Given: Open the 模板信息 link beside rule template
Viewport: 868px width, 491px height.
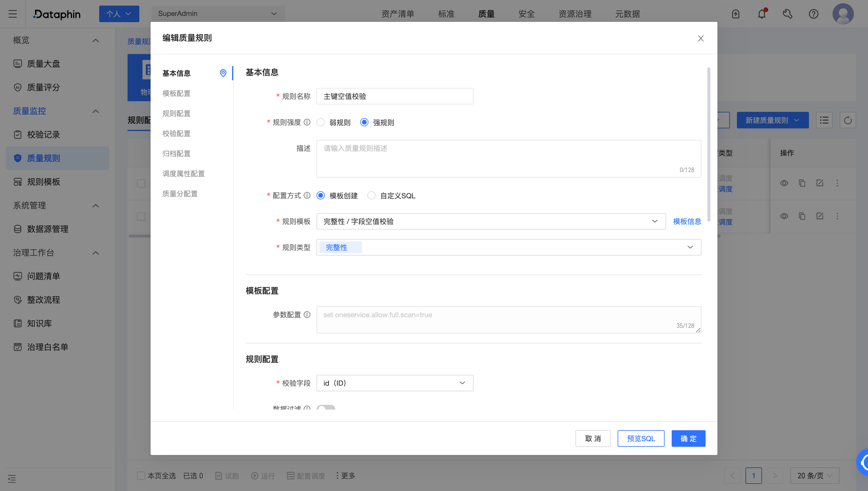Looking at the screenshot, I should click(x=686, y=221).
